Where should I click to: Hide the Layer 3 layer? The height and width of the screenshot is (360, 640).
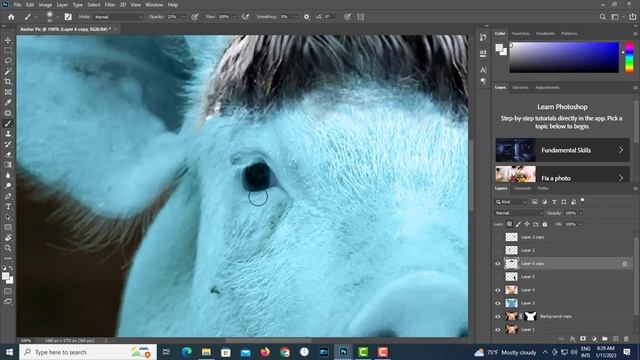pyautogui.click(x=498, y=303)
